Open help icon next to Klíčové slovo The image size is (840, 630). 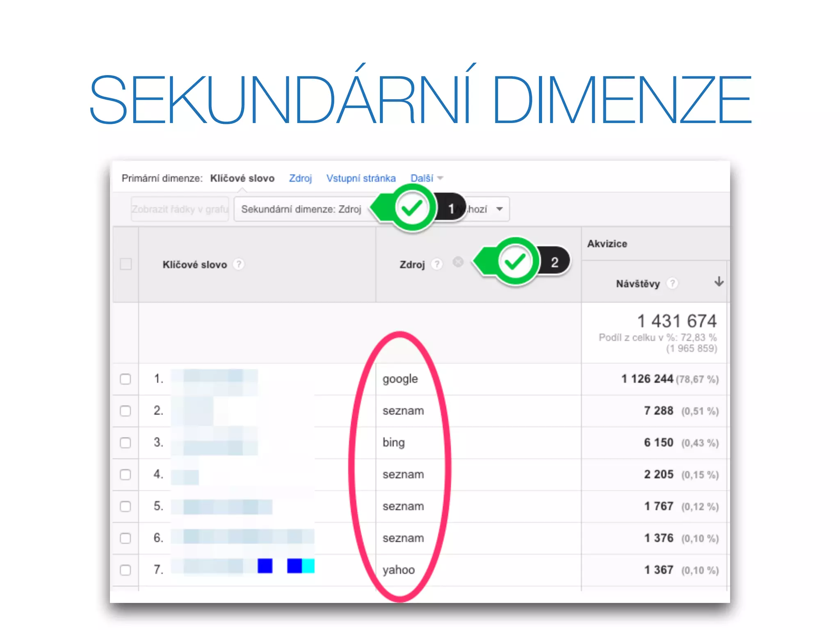(x=239, y=264)
